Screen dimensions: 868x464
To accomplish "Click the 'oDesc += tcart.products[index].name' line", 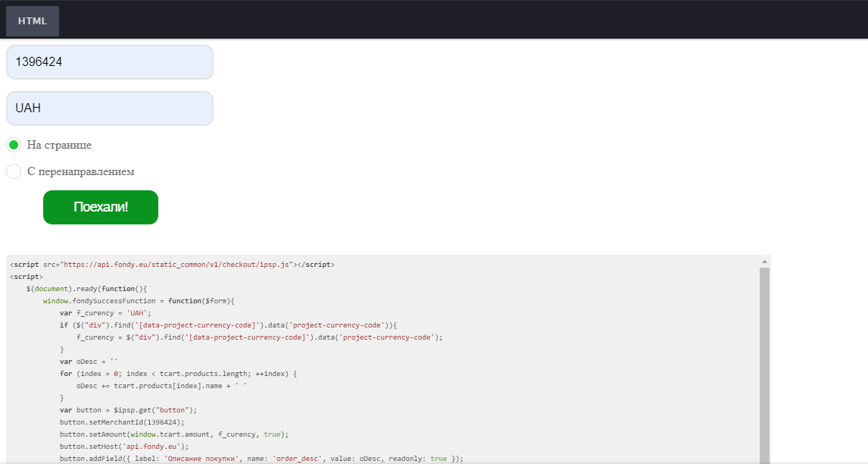I will click(x=161, y=386).
